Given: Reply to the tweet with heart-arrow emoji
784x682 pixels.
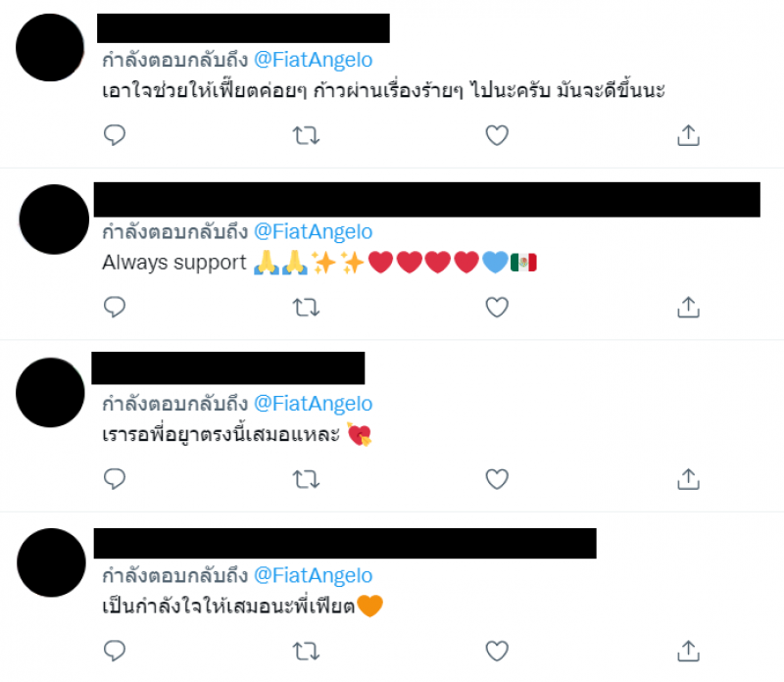Looking at the screenshot, I should (x=115, y=479).
